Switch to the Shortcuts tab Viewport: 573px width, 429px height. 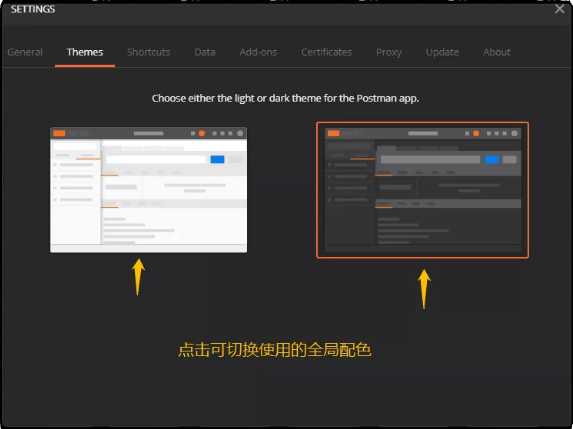coord(149,52)
